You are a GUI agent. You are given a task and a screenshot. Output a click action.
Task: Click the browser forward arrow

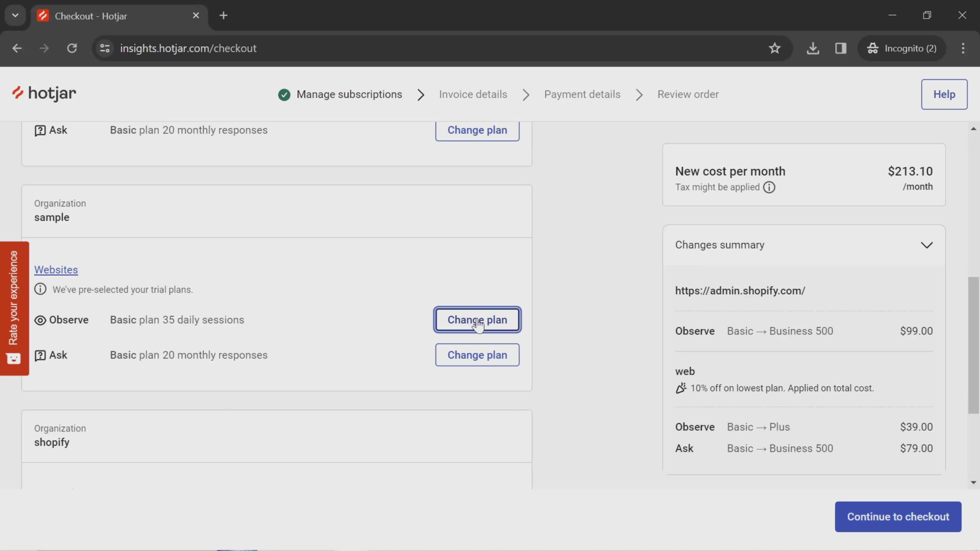point(44,48)
